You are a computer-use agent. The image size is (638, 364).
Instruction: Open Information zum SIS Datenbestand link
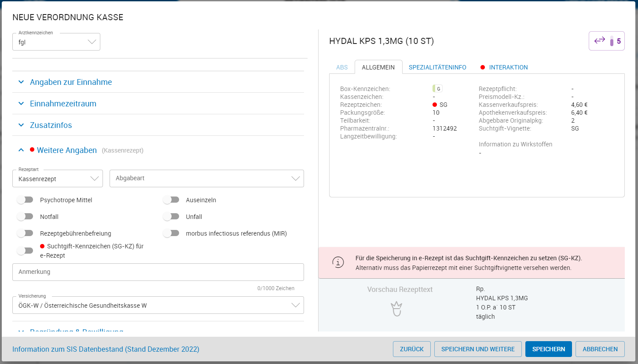point(106,349)
